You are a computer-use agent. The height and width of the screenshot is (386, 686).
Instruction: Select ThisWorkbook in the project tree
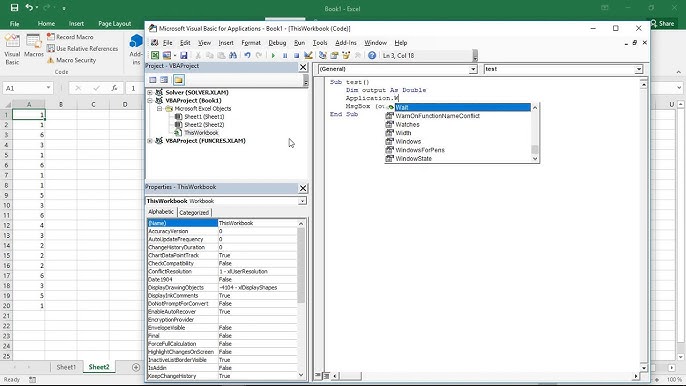201,133
